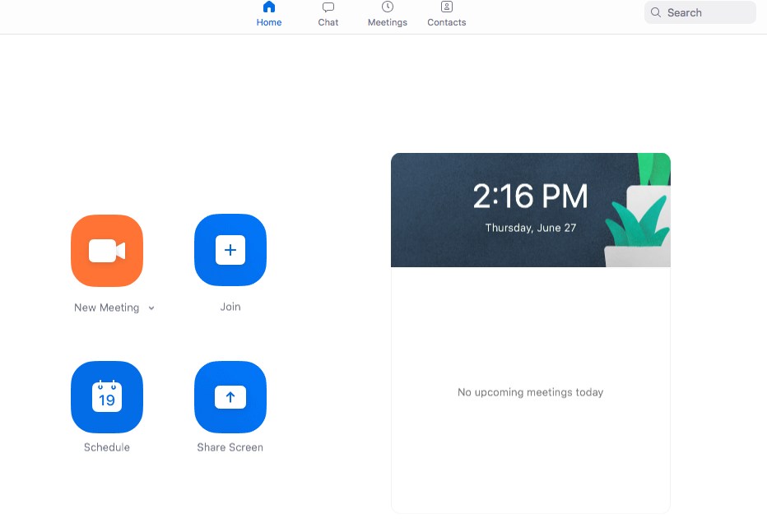Click the Meetings clock icon
This screenshot has width=767, height=532.
(x=388, y=7)
